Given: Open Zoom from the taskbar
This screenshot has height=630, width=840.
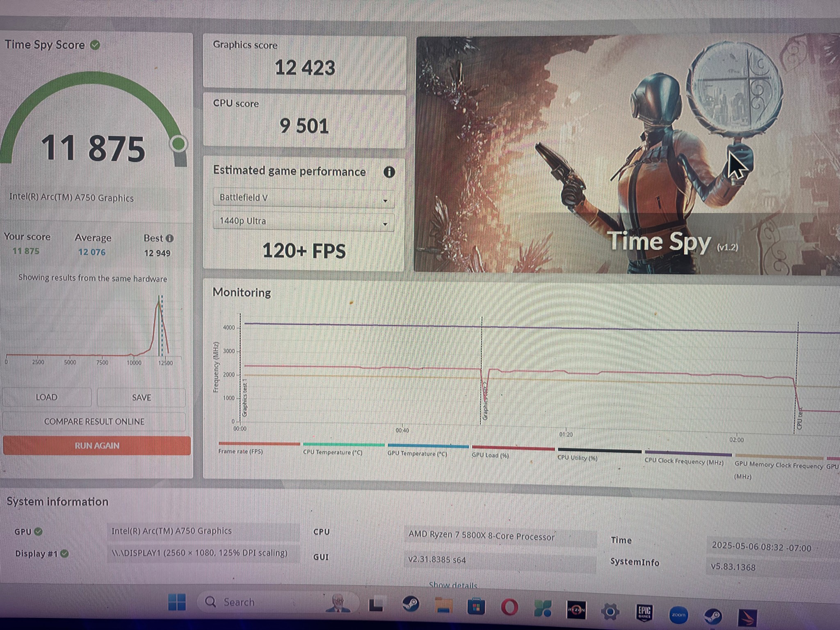Looking at the screenshot, I should point(678,614).
